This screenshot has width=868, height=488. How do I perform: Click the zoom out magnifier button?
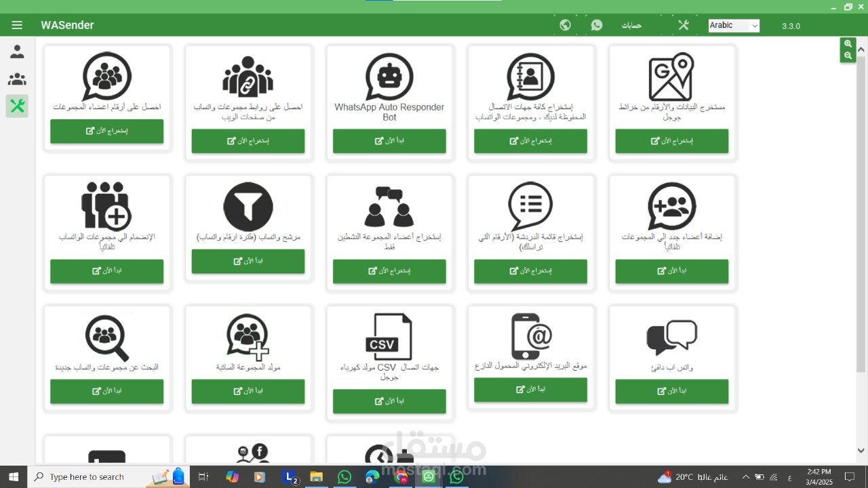tap(848, 56)
